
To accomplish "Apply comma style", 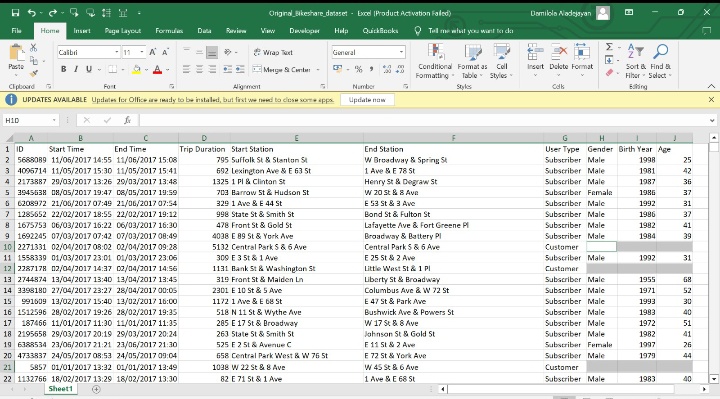I will click(371, 69).
